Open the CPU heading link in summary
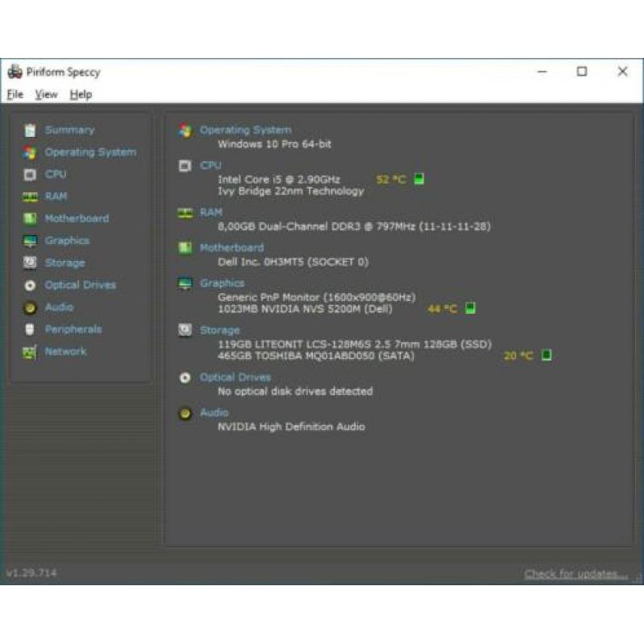This screenshot has height=644, width=644. click(x=211, y=166)
